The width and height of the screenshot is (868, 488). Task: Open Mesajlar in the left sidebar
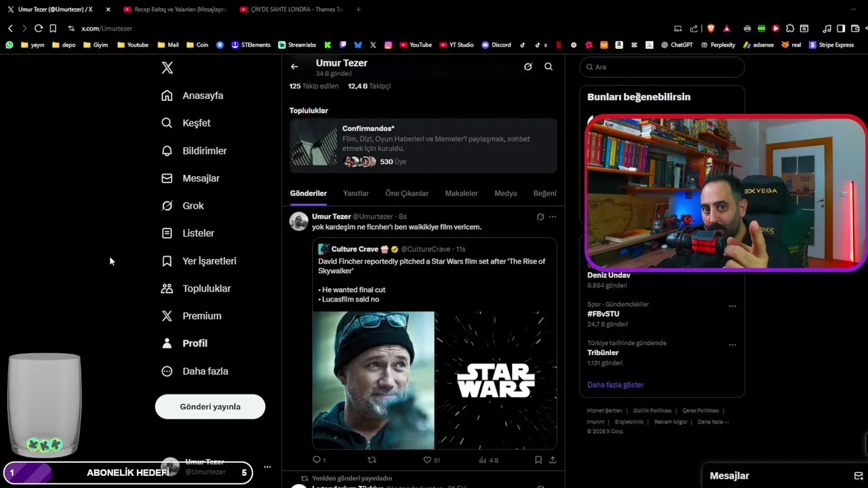click(x=191, y=178)
